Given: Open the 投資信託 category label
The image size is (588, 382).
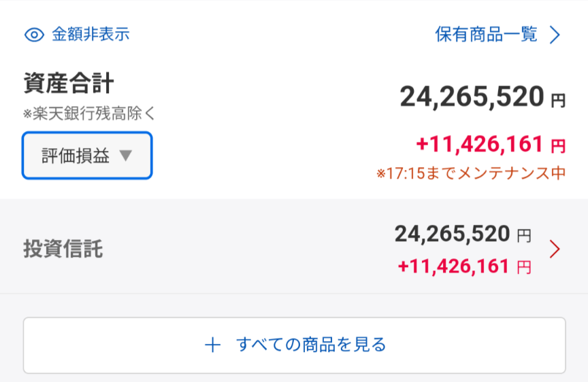Looking at the screenshot, I should click(x=63, y=249).
